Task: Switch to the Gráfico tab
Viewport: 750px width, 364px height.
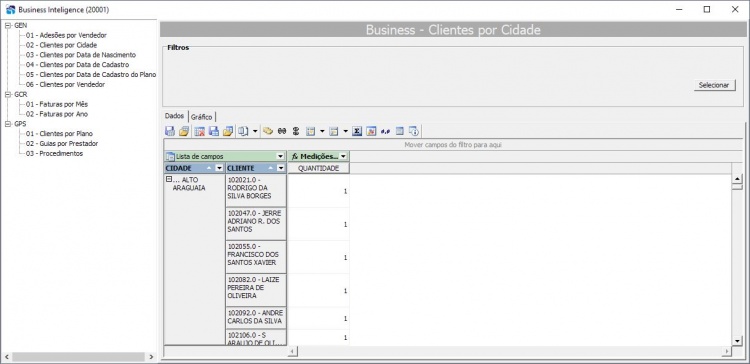Action: click(201, 117)
